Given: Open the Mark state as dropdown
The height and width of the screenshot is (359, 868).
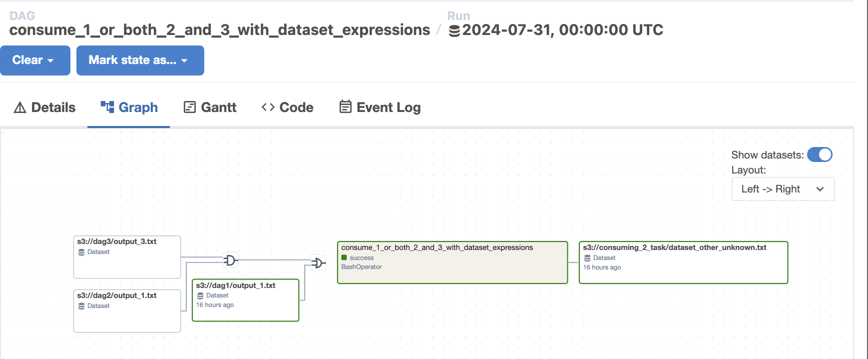Looking at the screenshot, I should (x=140, y=60).
